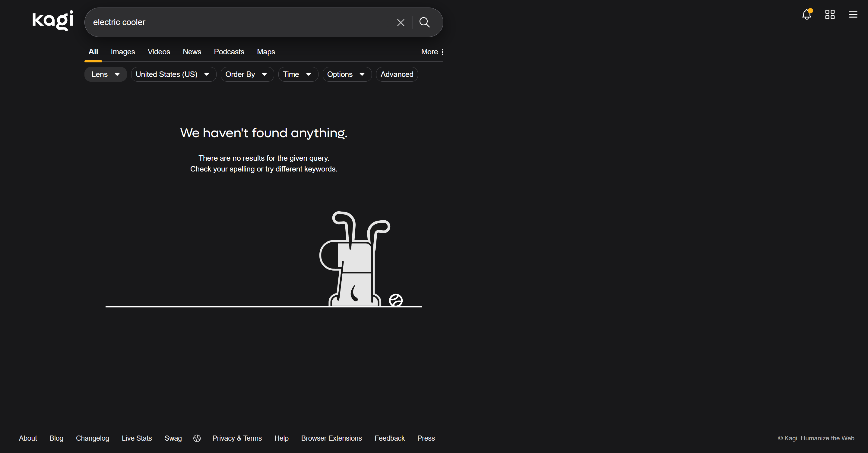Switch to the Images tab
The height and width of the screenshot is (453, 868).
(123, 52)
